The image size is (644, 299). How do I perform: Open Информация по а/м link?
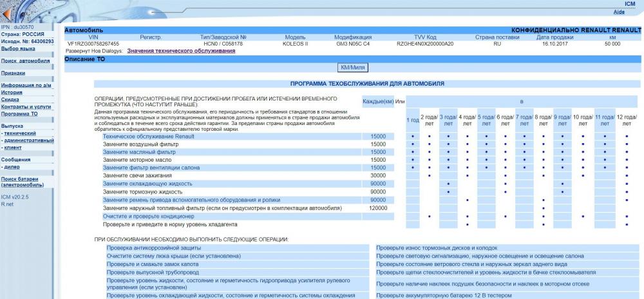(x=26, y=86)
